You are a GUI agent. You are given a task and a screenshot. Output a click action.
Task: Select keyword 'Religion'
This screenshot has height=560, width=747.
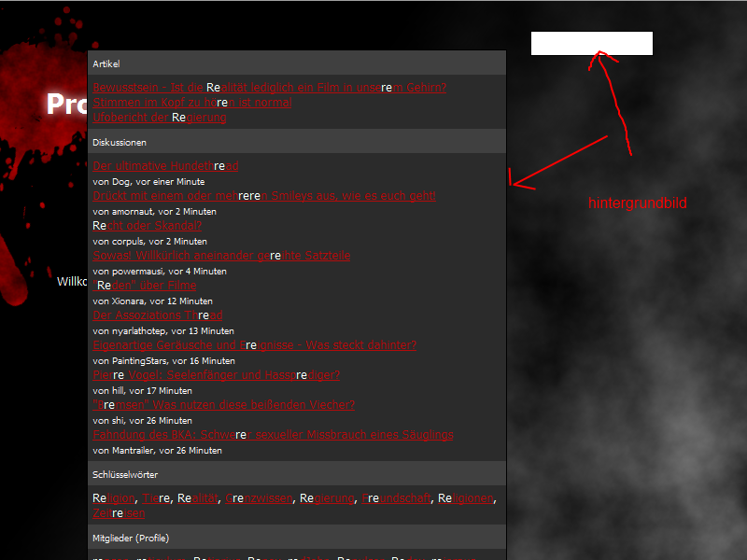(x=114, y=498)
